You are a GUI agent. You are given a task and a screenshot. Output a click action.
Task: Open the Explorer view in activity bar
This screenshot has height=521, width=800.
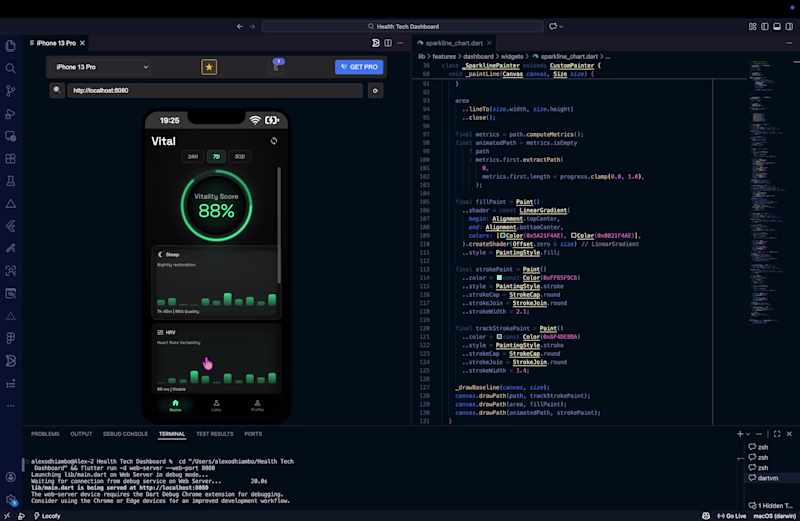(x=11, y=45)
